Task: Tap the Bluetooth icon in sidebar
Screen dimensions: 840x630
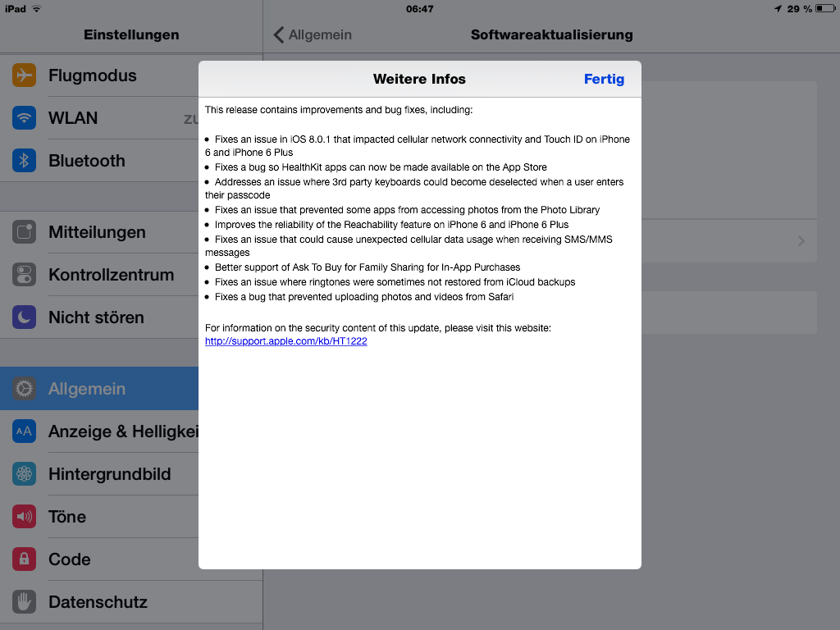Action: 24,160
